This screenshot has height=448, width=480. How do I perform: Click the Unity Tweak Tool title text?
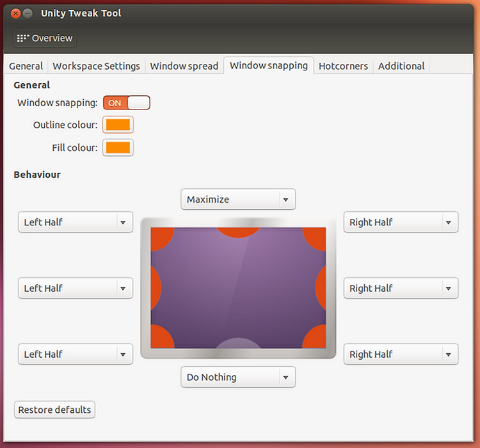pos(81,13)
